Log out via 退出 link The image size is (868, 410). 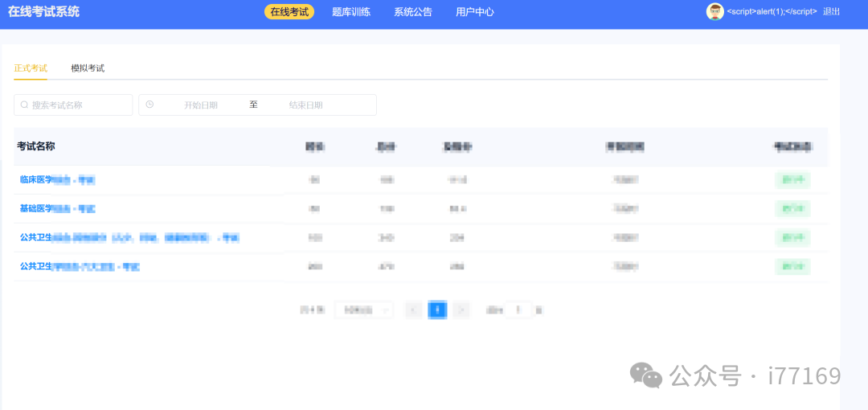tap(832, 11)
